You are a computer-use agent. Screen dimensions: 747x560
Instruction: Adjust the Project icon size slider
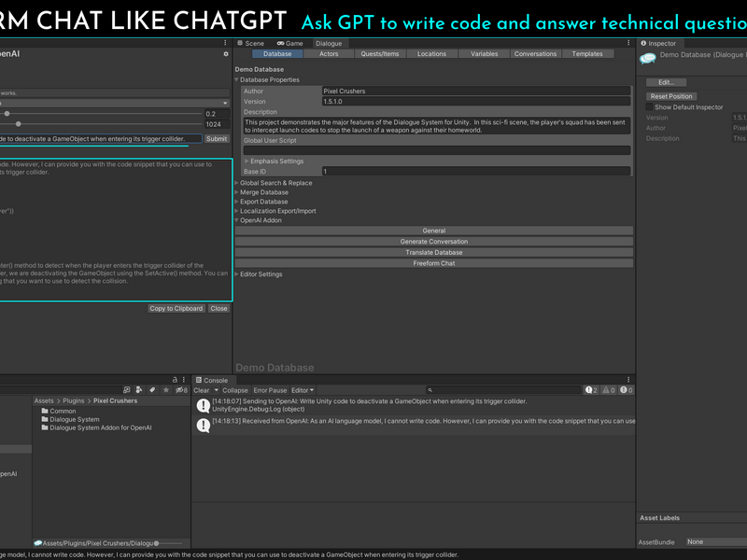[156, 543]
